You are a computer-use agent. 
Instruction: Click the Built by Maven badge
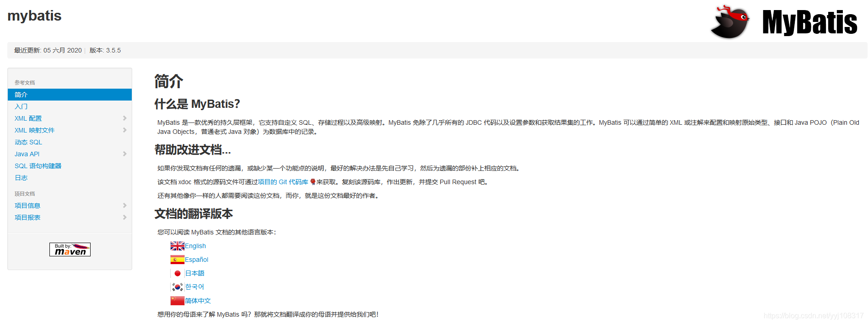coord(70,250)
